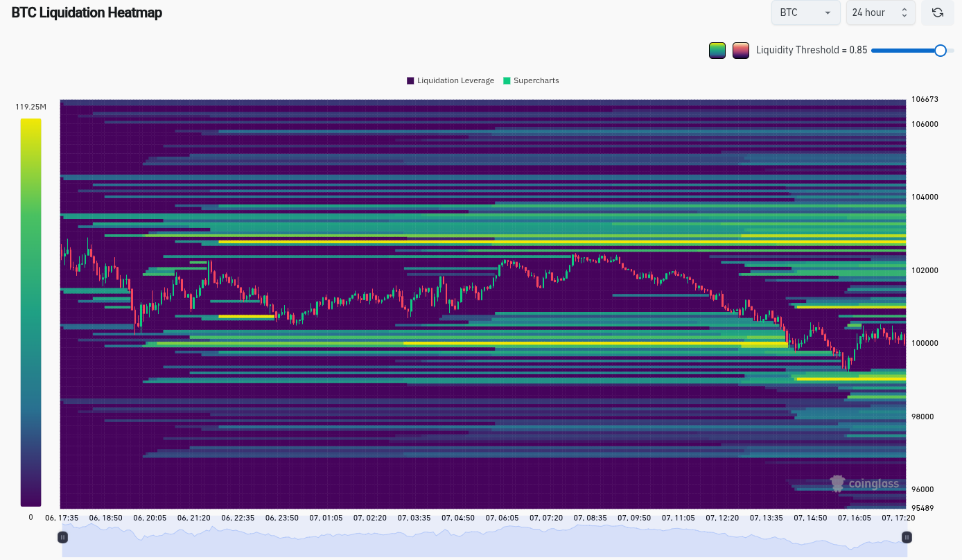962x560 pixels.
Task: Click the BTC dropdown caret arrow
Action: pyautogui.click(x=828, y=12)
